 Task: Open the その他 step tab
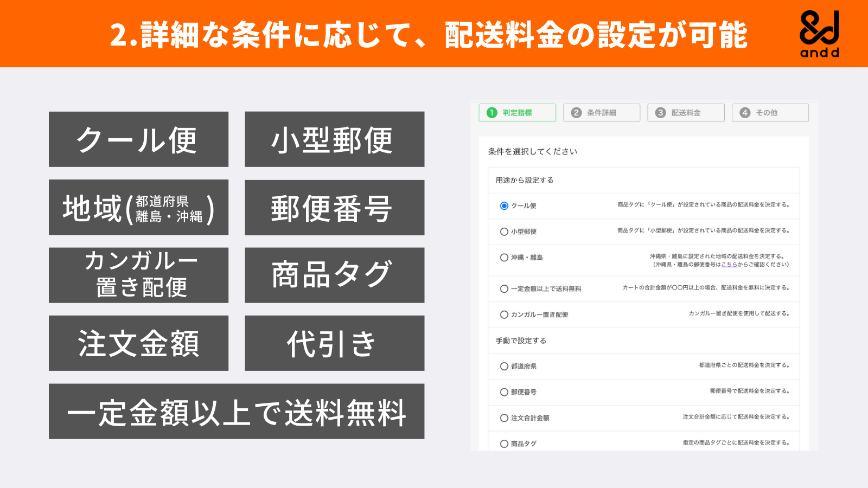pos(769,113)
